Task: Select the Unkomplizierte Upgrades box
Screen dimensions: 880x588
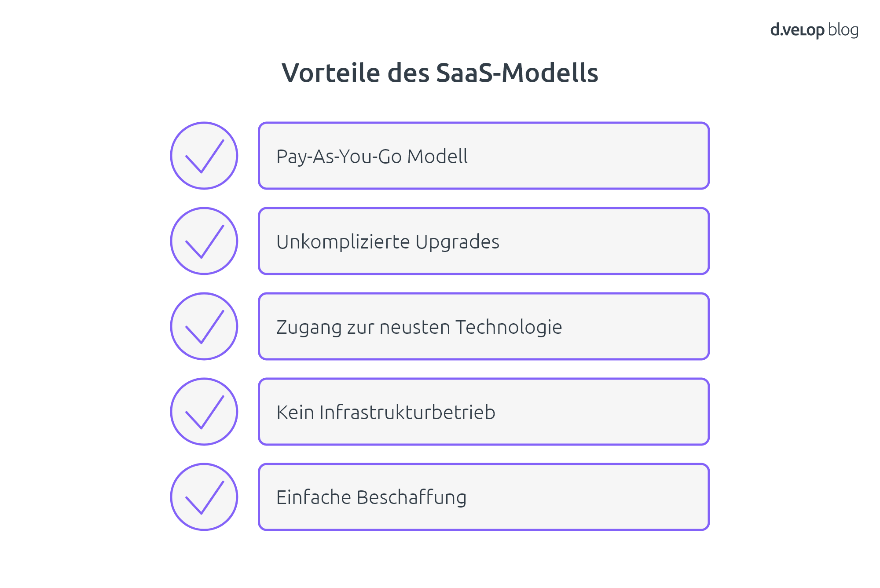Action: 484,241
